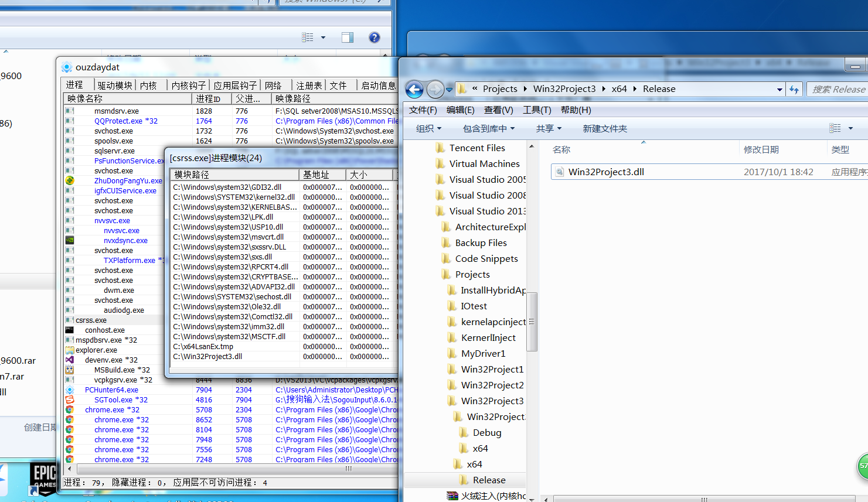Click the PCHunter64.exe process icon
The height and width of the screenshot is (502, 868).
coord(70,390)
